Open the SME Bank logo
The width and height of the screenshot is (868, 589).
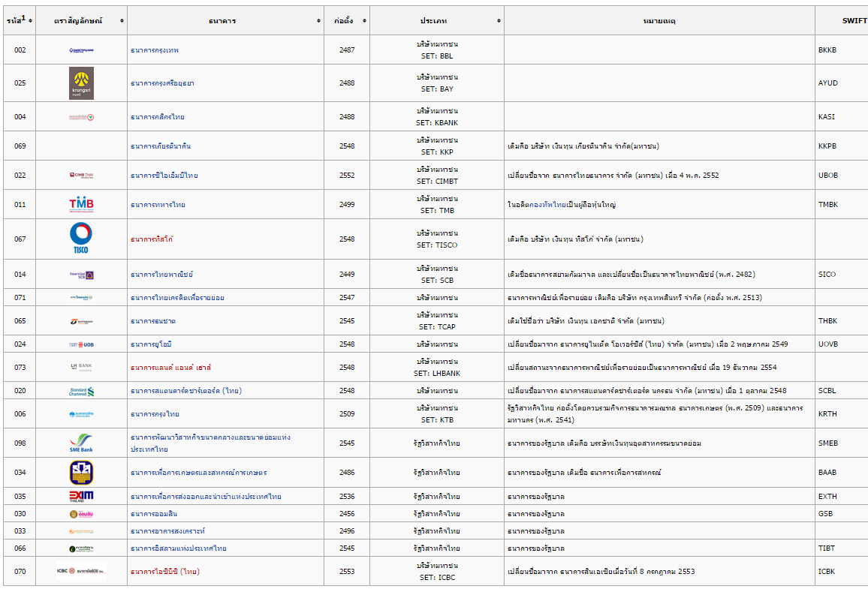(x=81, y=443)
